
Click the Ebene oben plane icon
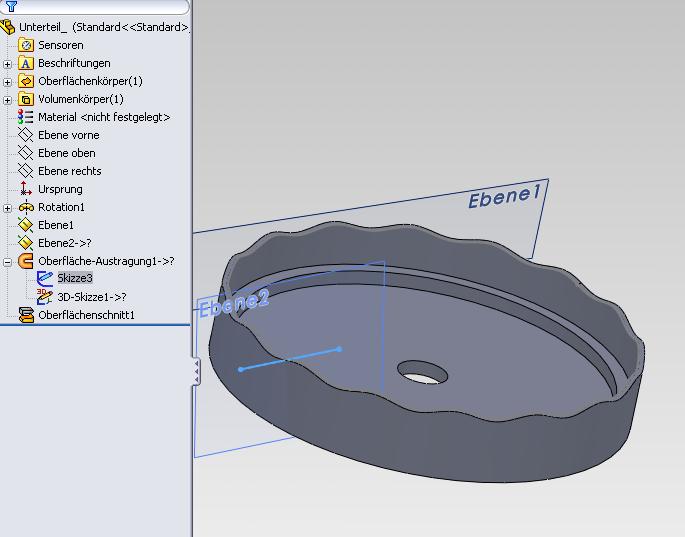[x=26, y=153]
